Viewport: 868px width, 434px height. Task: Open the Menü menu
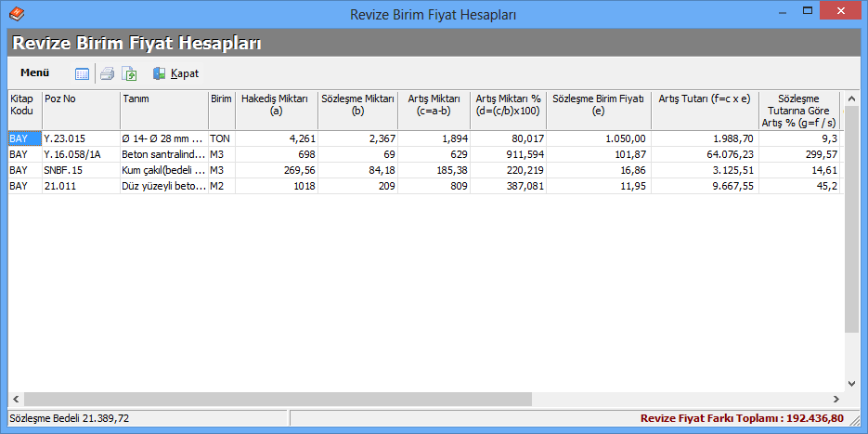coord(34,72)
